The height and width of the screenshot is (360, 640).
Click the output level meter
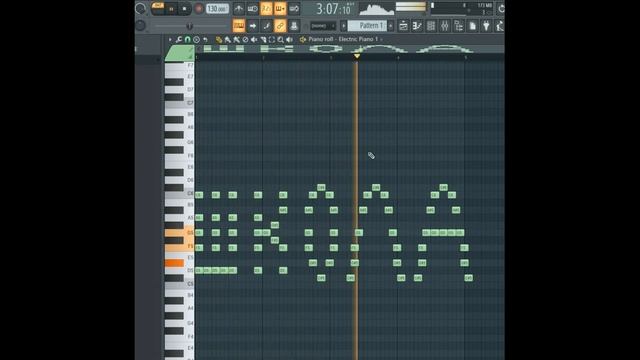[x=411, y=7]
